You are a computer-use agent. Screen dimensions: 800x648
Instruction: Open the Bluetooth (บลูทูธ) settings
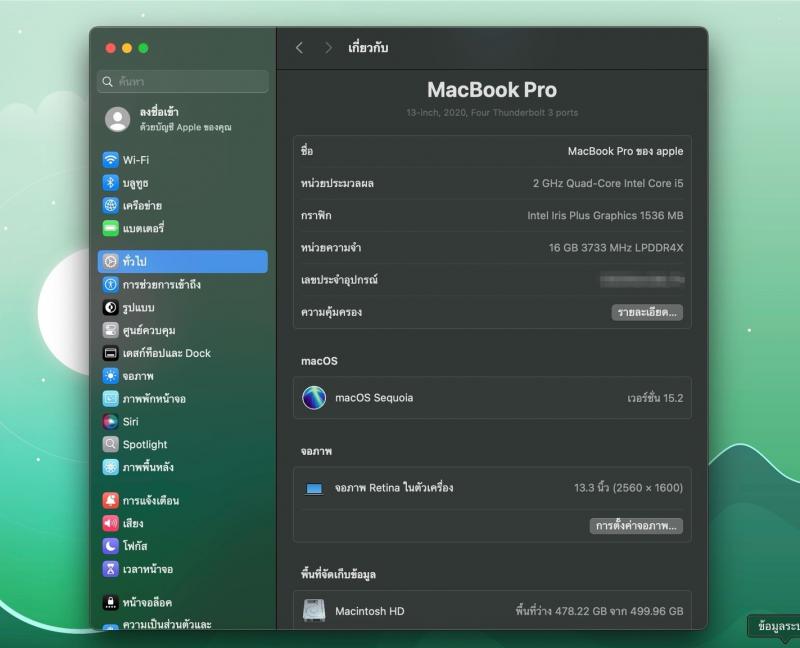click(x=183, y=183)
